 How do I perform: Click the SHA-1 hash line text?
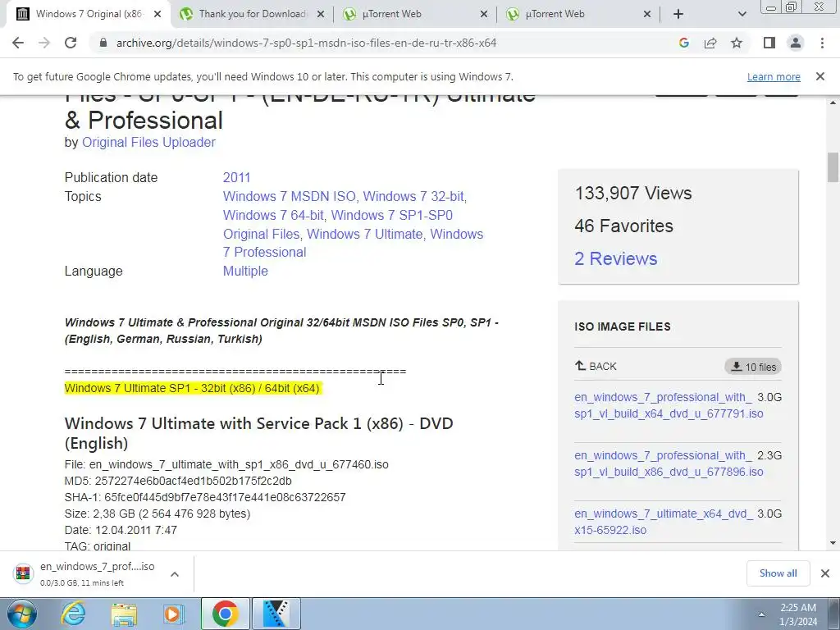coord(204,498)
